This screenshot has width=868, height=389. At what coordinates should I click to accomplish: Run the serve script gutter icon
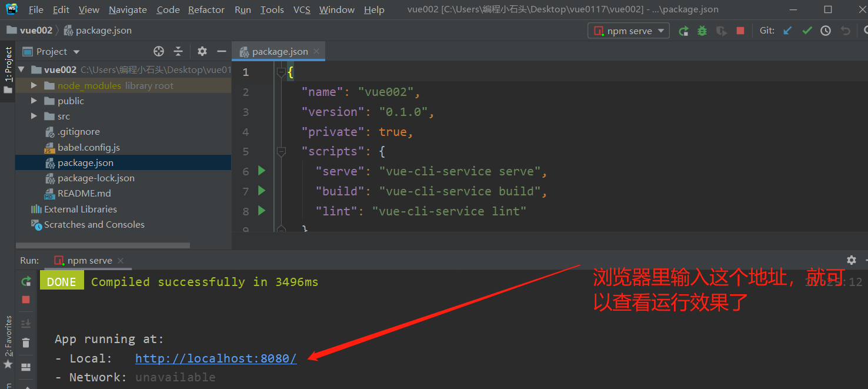262,171
